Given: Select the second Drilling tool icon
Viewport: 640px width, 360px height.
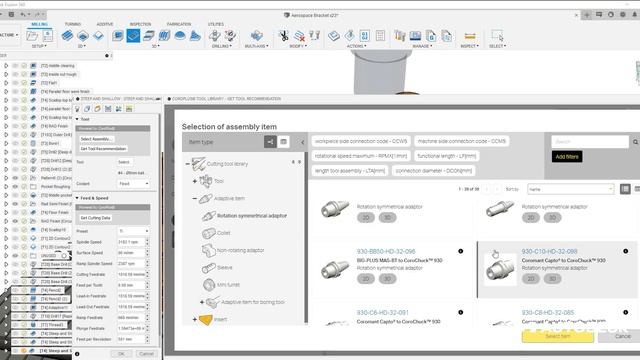Looking at the screenshot, I should pos(230,36).
